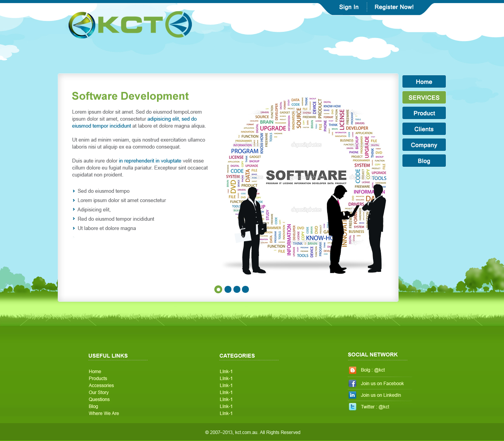Click the Where We Are link

point(104,413)
